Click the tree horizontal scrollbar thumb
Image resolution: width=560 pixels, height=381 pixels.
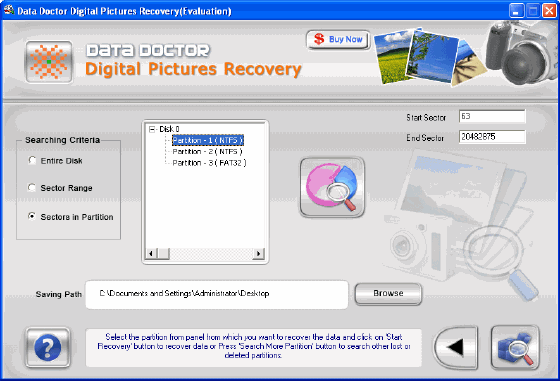(x=163, y=253)
